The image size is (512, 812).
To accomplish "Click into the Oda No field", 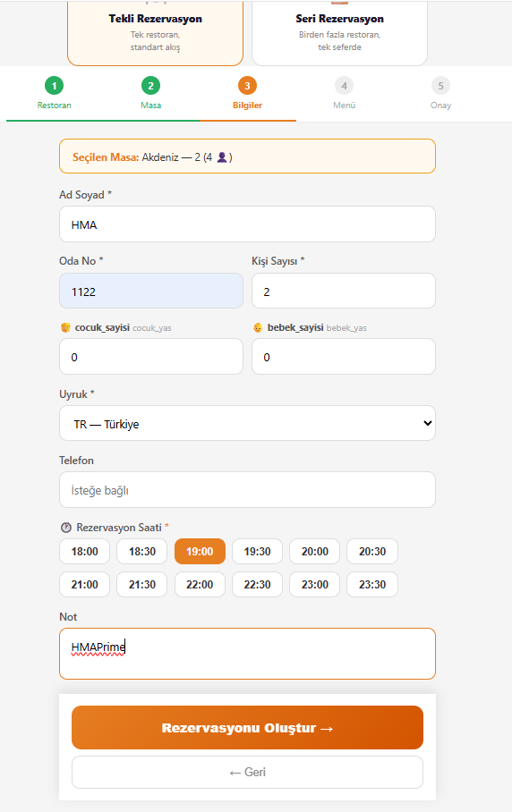I will coord(150,291).
